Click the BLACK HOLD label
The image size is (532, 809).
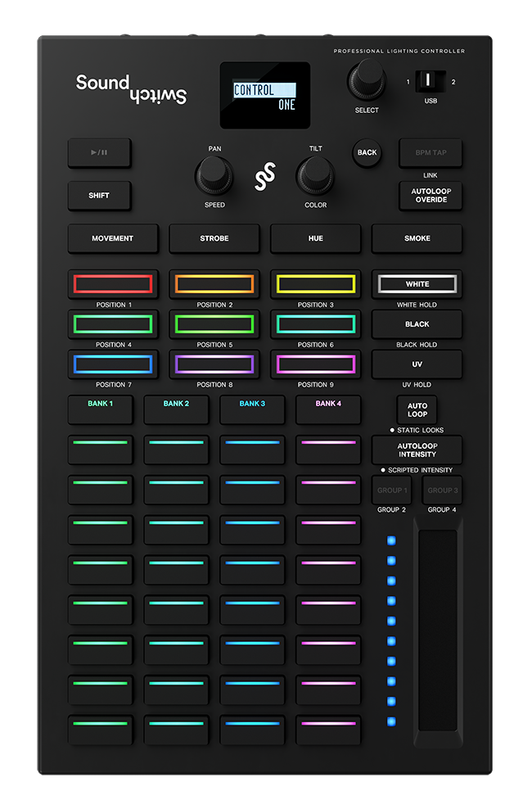(x=417, y=345)
